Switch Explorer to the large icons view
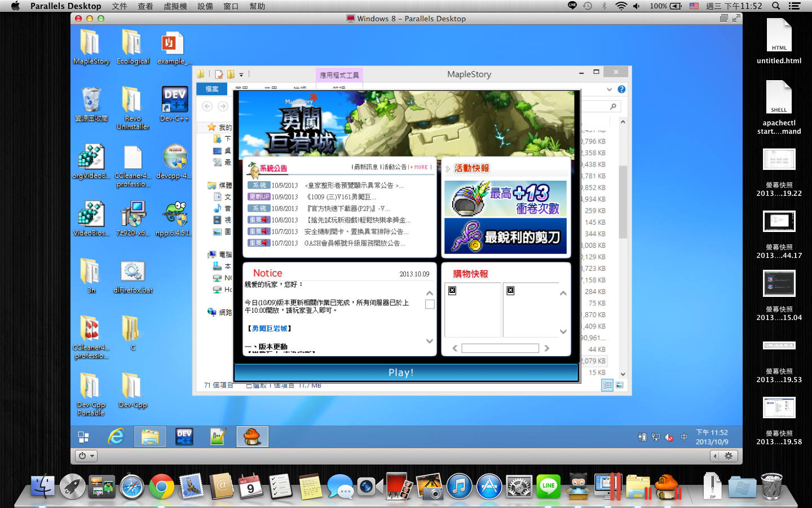 point(619,385)
